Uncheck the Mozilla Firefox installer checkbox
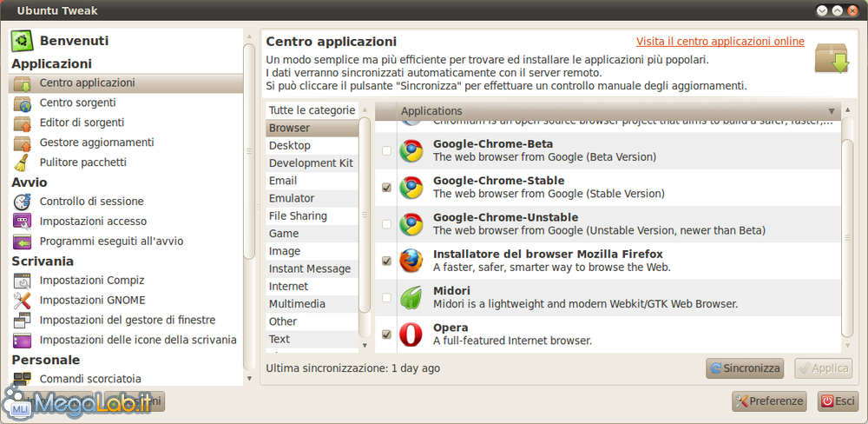The width and height of the screenshot is (868, 424). (x=386, y=261)
